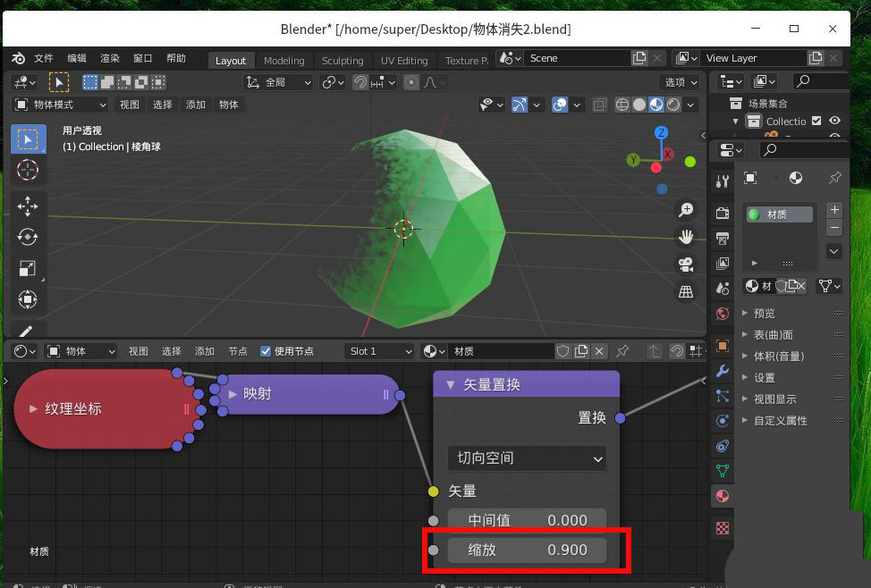Choose the 3D Cursor tool
This screenshot has width=871, height=588.
click(28, 170)
